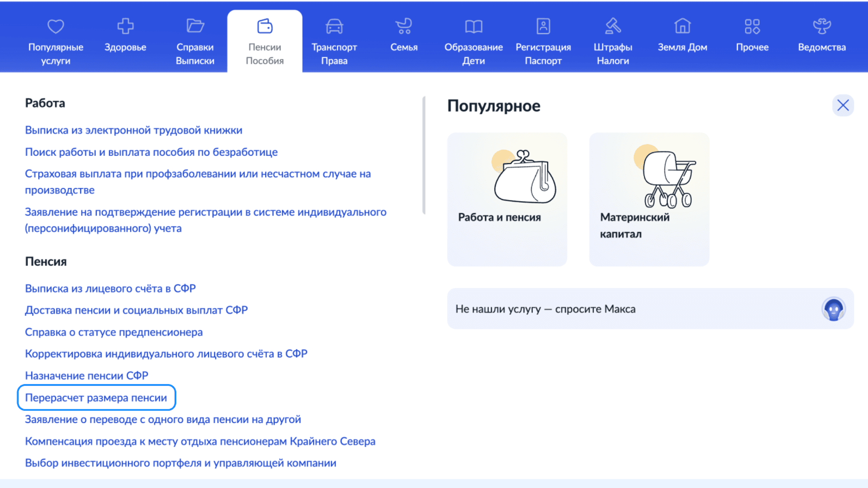Screen dimensions: 868x488
Task: Open Перерасчет размера пенсии link
Action: [96, 398]
